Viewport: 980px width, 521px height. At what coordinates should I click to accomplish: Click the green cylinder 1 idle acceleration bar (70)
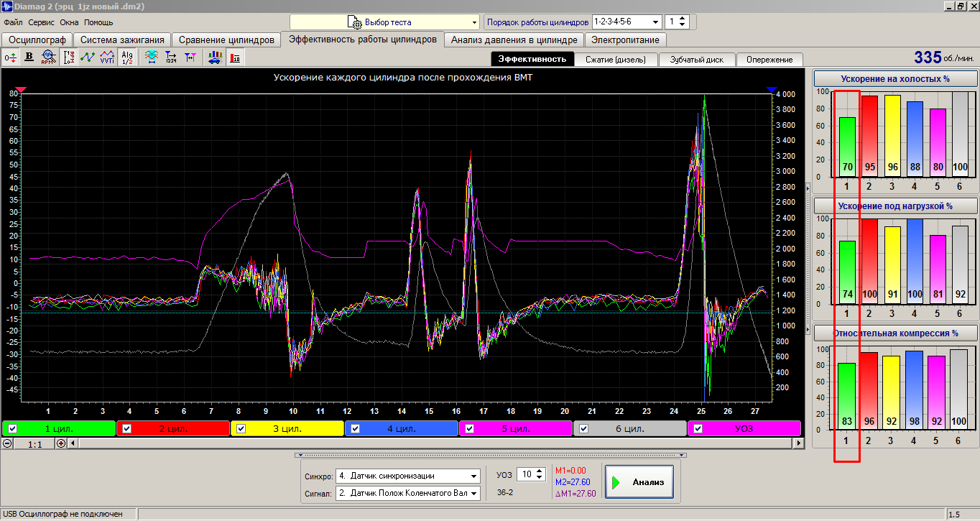pyautogui.click(x=847, y=147)
